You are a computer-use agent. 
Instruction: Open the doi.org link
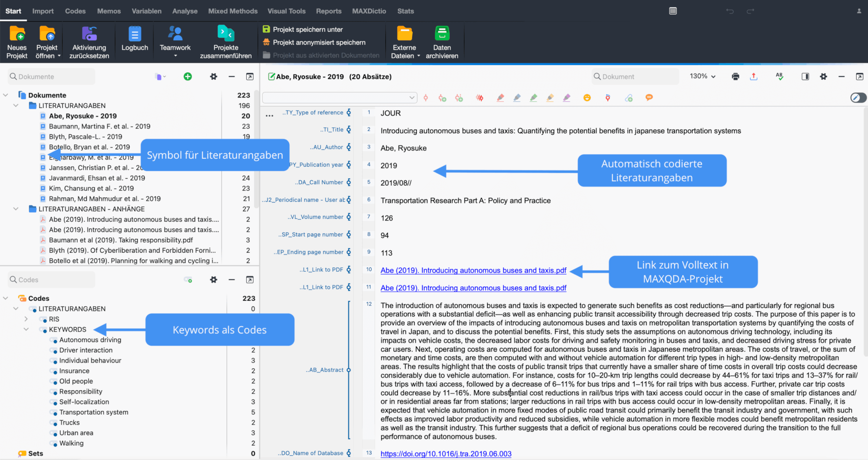(x=446, y=454)
